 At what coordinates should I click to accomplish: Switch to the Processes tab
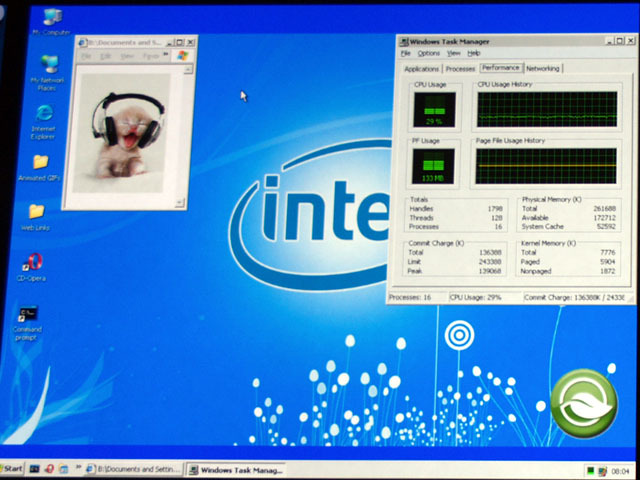460,69
